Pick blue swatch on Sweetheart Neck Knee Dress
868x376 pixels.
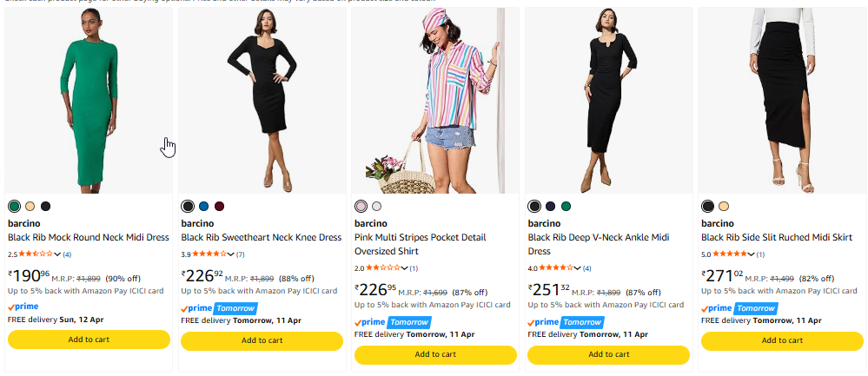point(203,207)
